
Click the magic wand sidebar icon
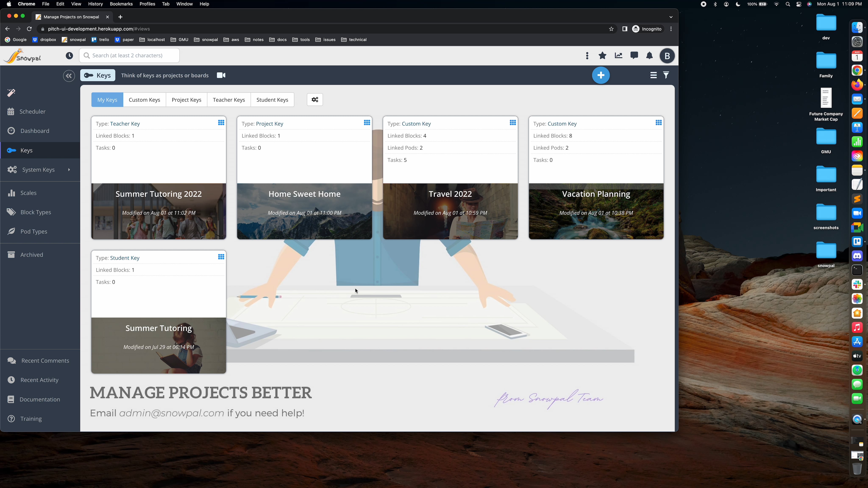point(11,93)
